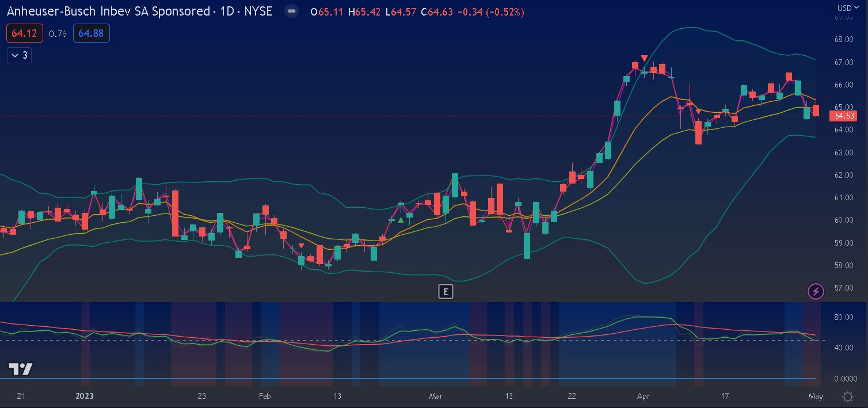Click the 67.00 price axis label
Viewport: 868px width, 408px height.
[x=844, y=62]
